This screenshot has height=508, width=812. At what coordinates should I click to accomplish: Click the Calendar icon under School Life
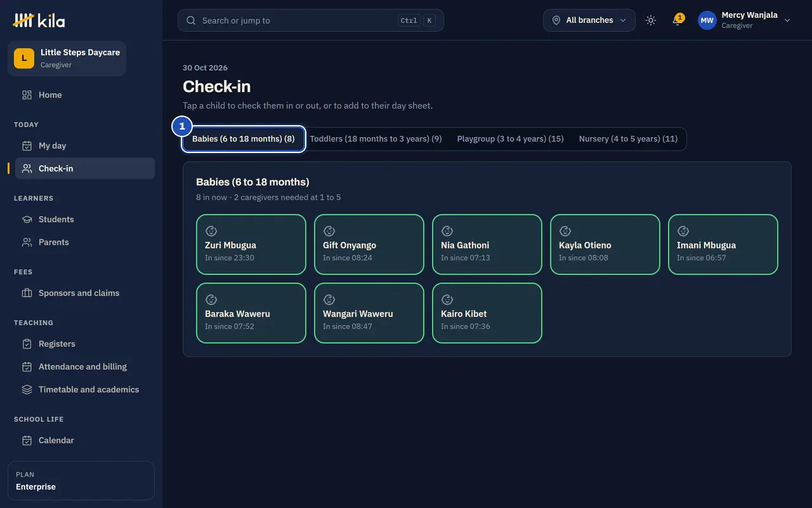[27, 440]
